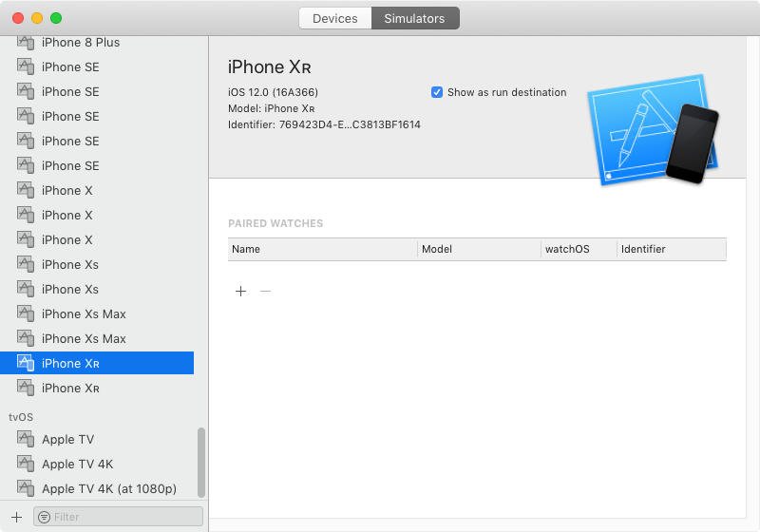
Task: Add a paired watch with plus
Action: (241, 292)
